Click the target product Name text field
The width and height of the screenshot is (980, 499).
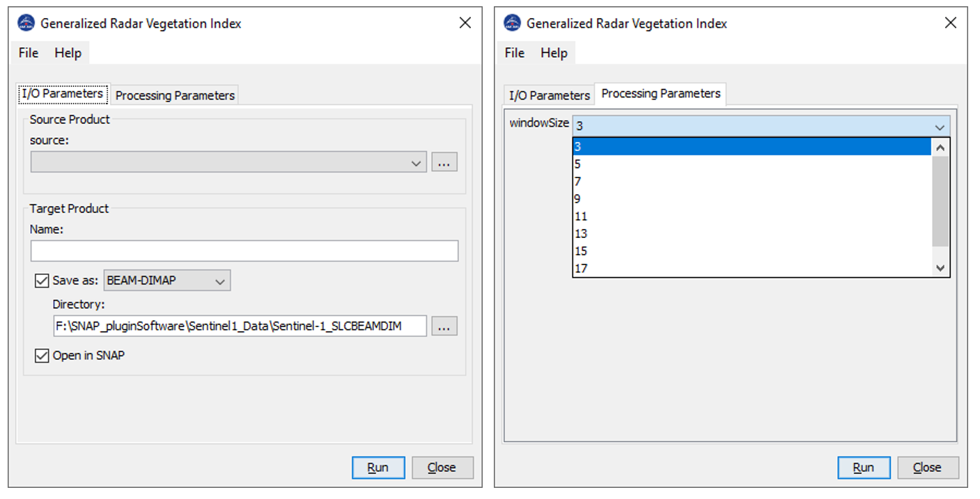coord(244,251)
